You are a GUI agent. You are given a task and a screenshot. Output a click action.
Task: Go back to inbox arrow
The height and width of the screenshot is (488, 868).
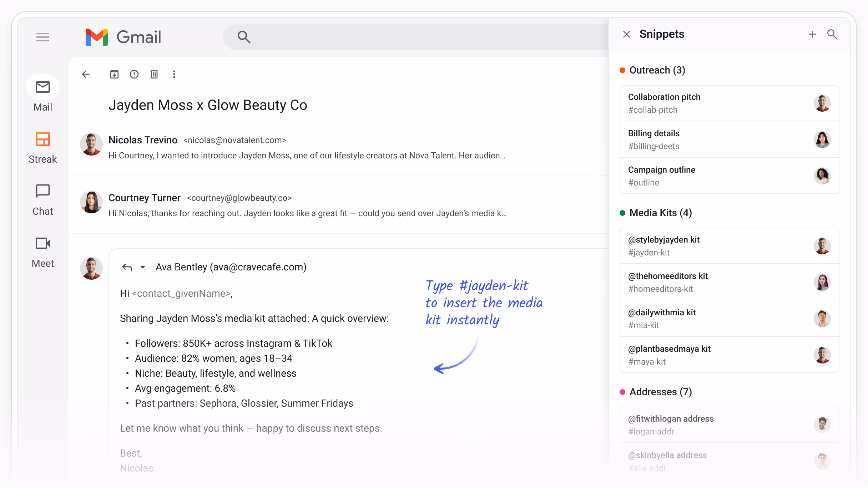pyautogui.click(x=86, y=74)
